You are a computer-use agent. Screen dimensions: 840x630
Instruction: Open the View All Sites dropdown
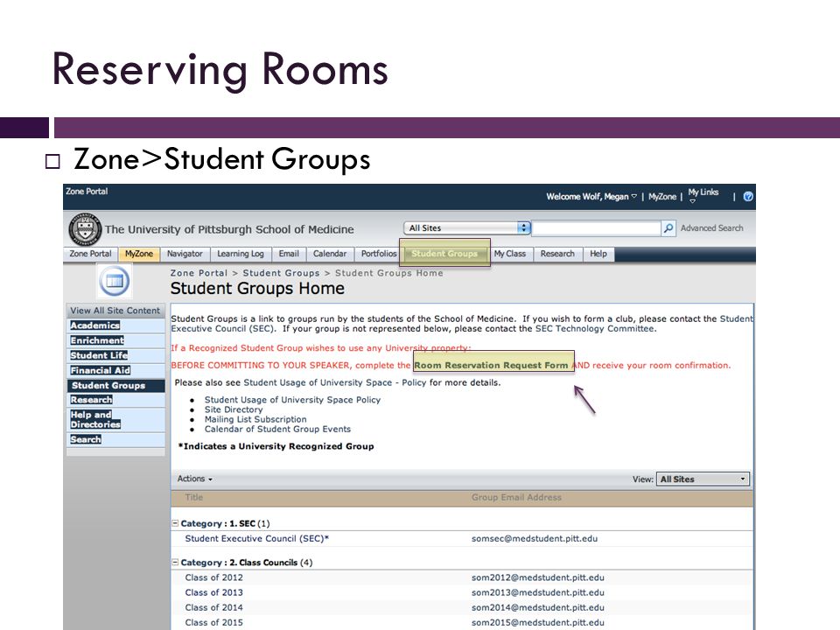(x=703, y=479)
